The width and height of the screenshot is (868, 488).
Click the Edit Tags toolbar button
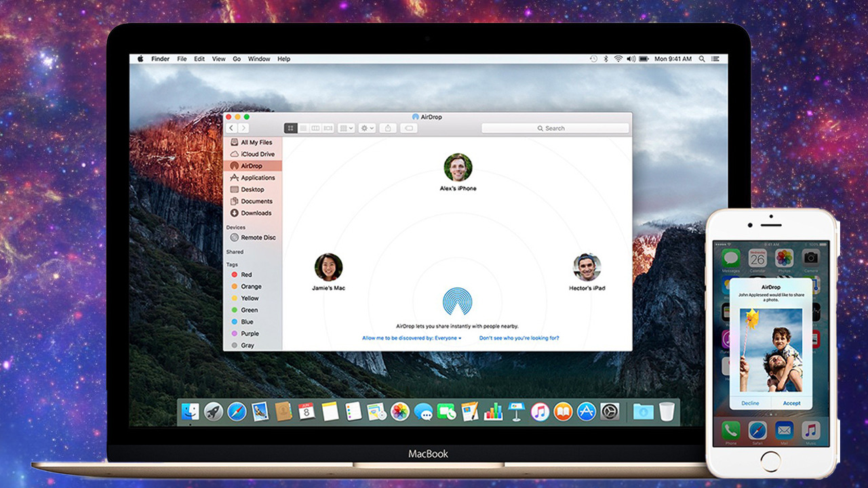pyautogui.click(x=408, y=128)
